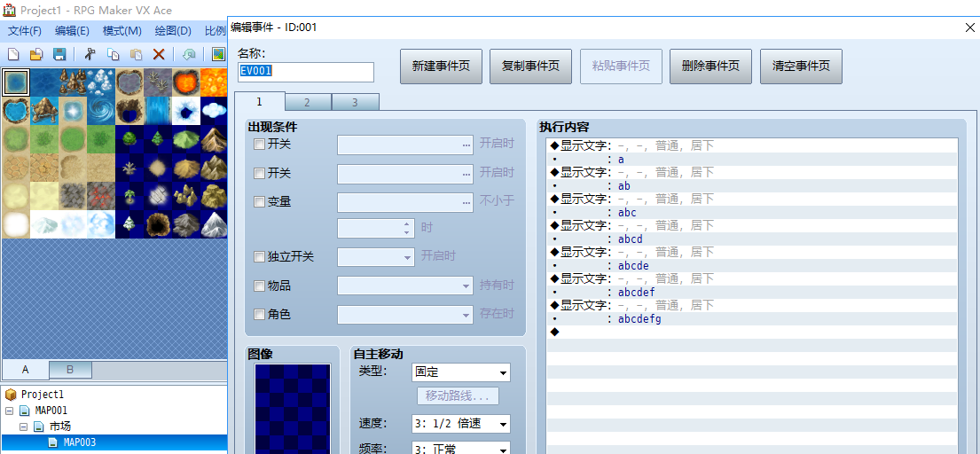This screenshot has width=980, height=454.
Task: Click the … button of the 变量 field
Action: click(x=466, y=202)
